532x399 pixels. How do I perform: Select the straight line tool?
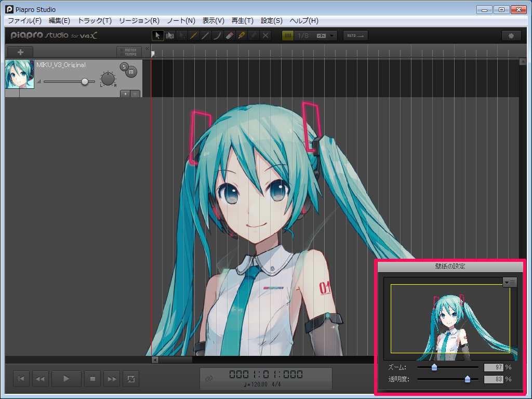(205, 36)
